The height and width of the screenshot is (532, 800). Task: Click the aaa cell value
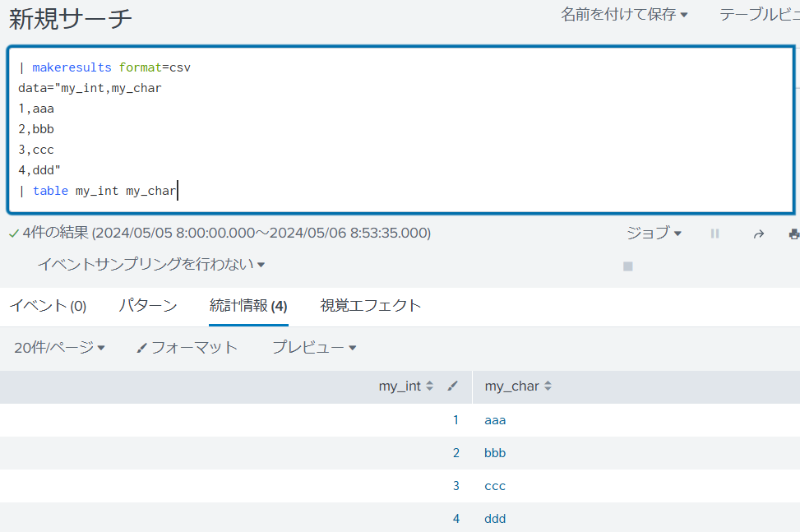pyautogui.click(x=495, y=420)
